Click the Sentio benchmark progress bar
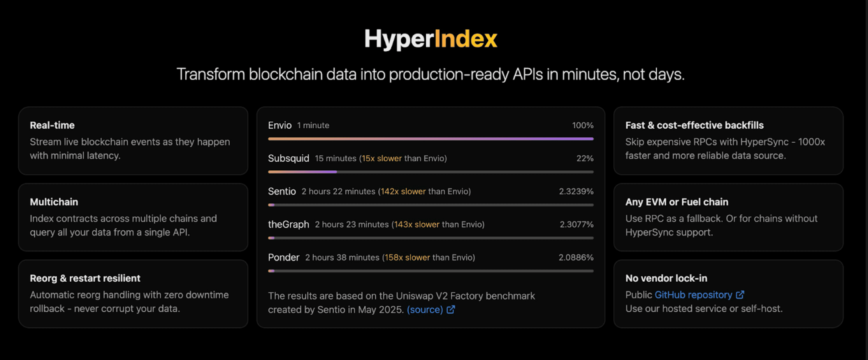Image resolution: width=868 pixels, height=360 pixels. [x=431, y=205]
